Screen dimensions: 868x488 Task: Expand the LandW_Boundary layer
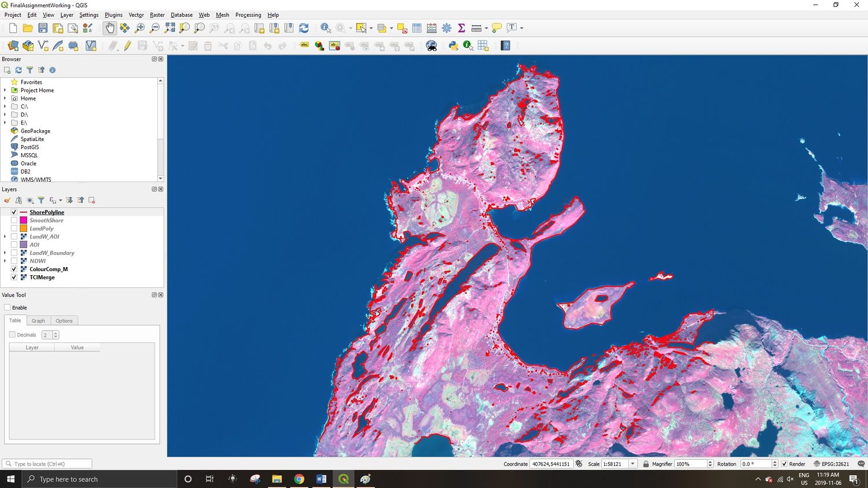pyautogui.click(x=5, y=253)
